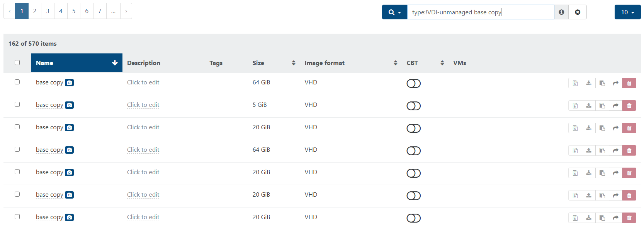Click snapshot camera icon on 5 GiB row
The image size is (644, 228).
69,105
